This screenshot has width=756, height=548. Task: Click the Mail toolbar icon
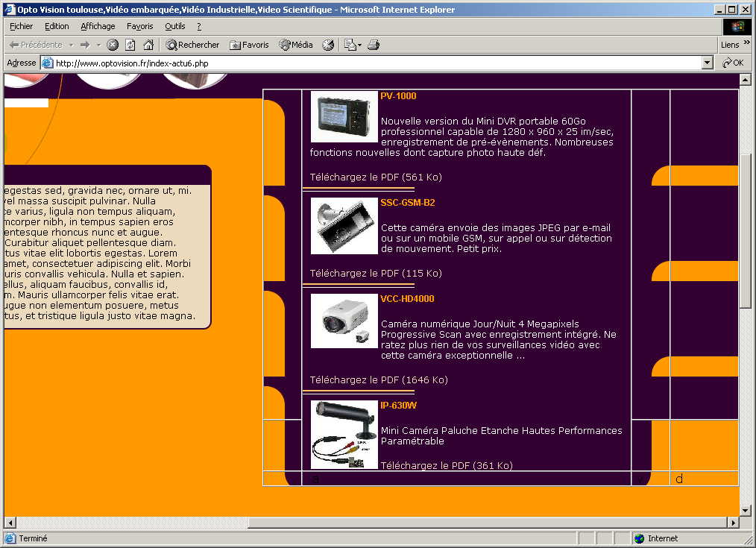pos(350,45)
